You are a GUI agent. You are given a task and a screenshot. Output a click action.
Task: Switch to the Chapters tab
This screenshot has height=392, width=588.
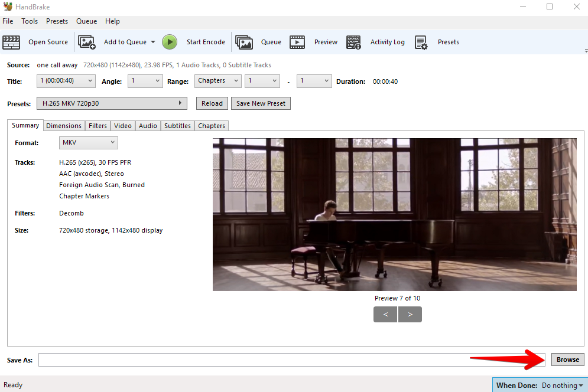[x=212, y=126]
